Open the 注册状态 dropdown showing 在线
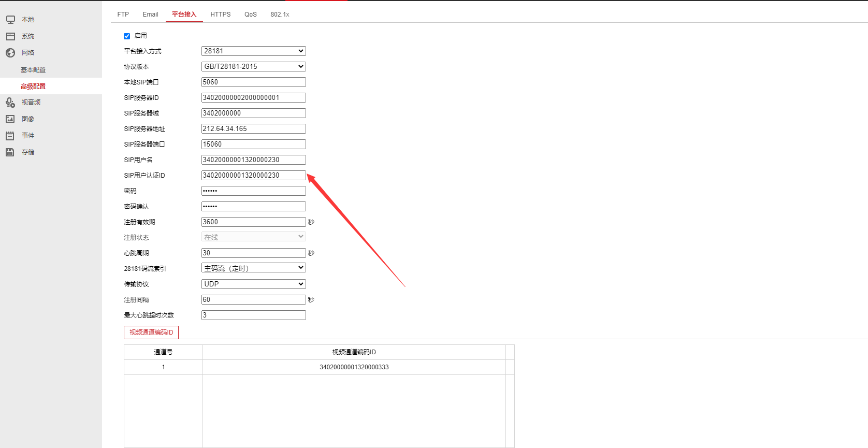The height and width of the screenshot is (448, 868). 254,237
